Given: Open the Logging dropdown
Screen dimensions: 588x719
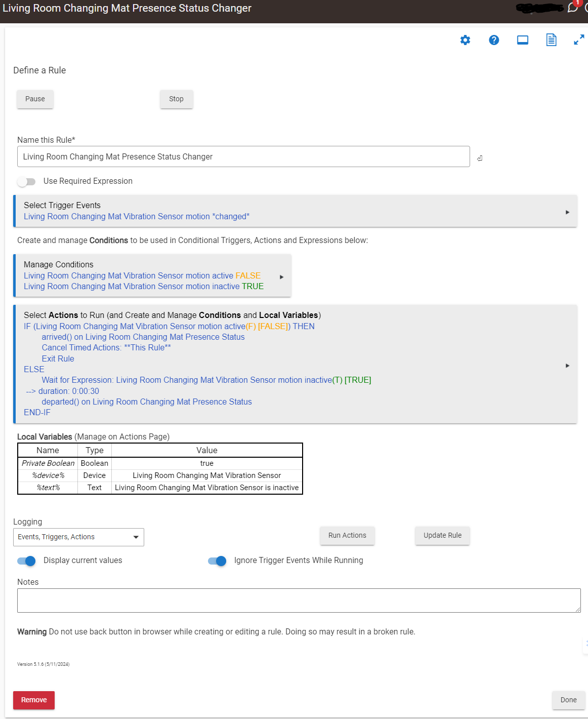Looking at the screenshot, I should (78, 537).
